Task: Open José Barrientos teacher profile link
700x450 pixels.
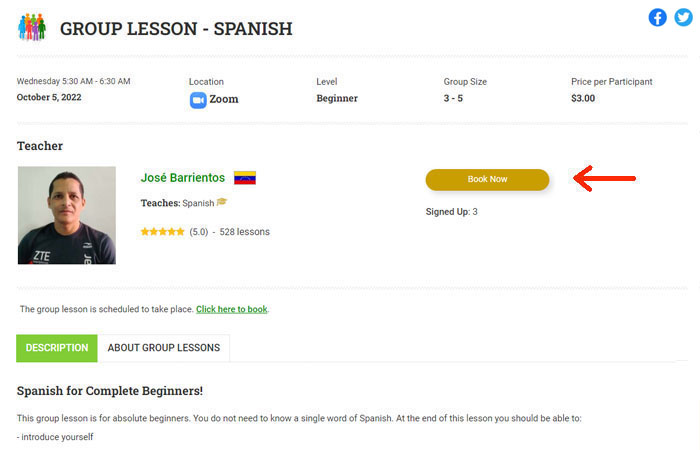Action: point(183,178)
